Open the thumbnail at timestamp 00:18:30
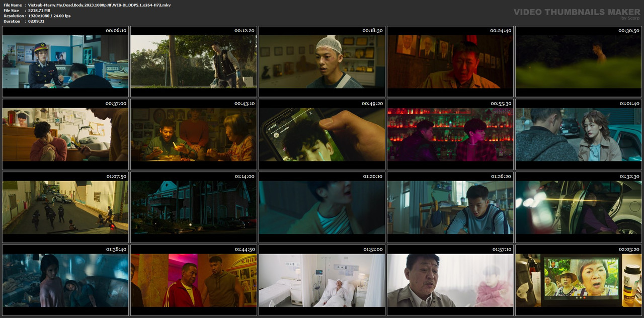644x318 pixels. click(322, 61)
